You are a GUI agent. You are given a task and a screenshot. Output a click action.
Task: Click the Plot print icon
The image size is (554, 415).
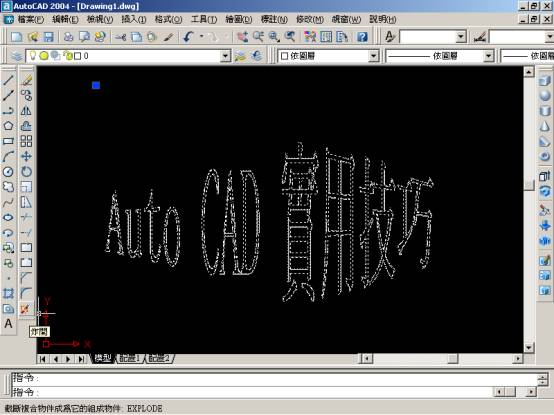tap(68, 37)
